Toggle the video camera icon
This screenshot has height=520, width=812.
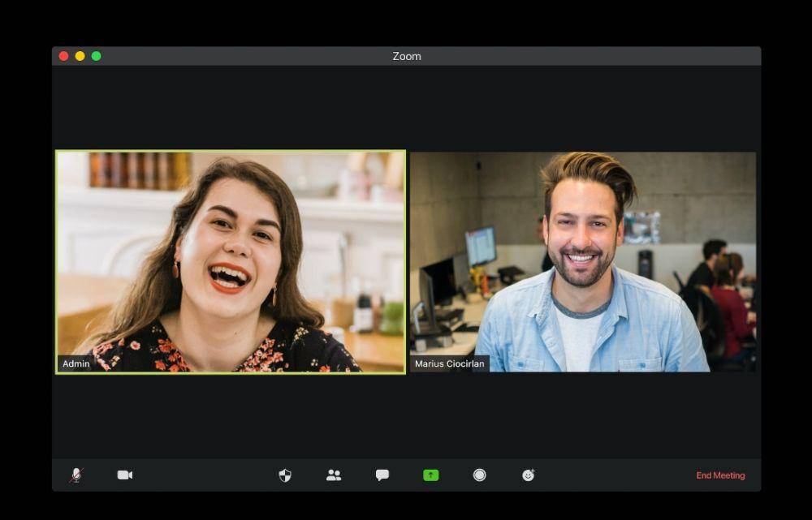(125, 475)
